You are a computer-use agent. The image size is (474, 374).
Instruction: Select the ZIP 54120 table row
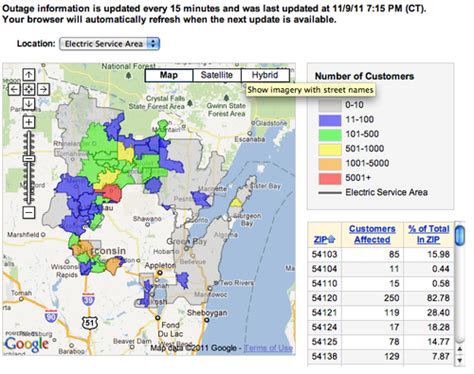[x=381, y=298]
